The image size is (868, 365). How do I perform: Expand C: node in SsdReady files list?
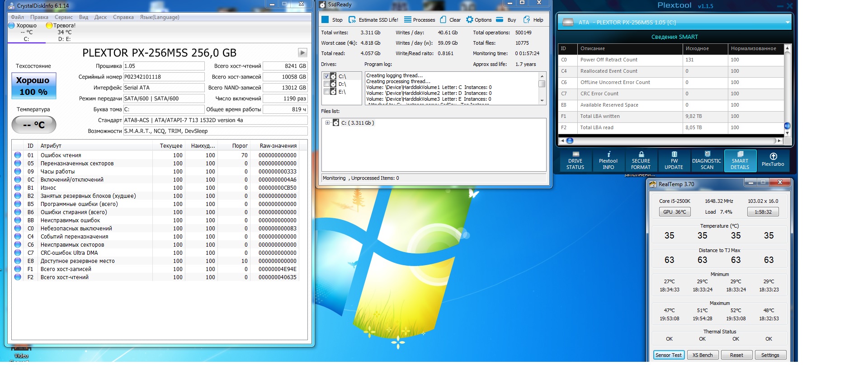[328, 123]
